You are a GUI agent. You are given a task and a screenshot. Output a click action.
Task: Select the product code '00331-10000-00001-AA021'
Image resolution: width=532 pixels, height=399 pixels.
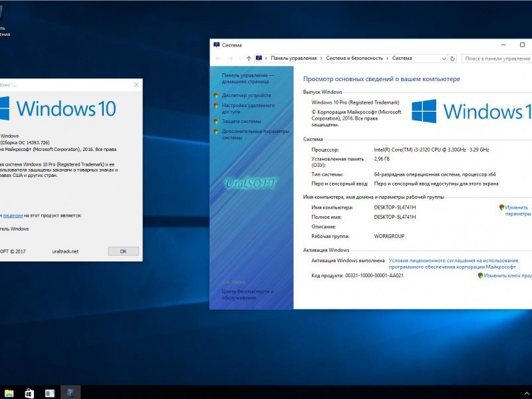(374, 275)
